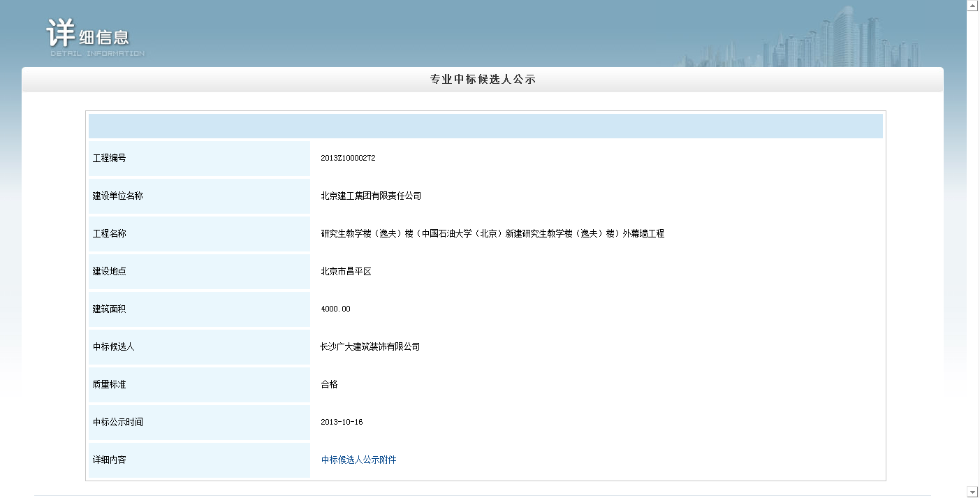Click project number 2013Z10000272

click(x=348, y=159)
